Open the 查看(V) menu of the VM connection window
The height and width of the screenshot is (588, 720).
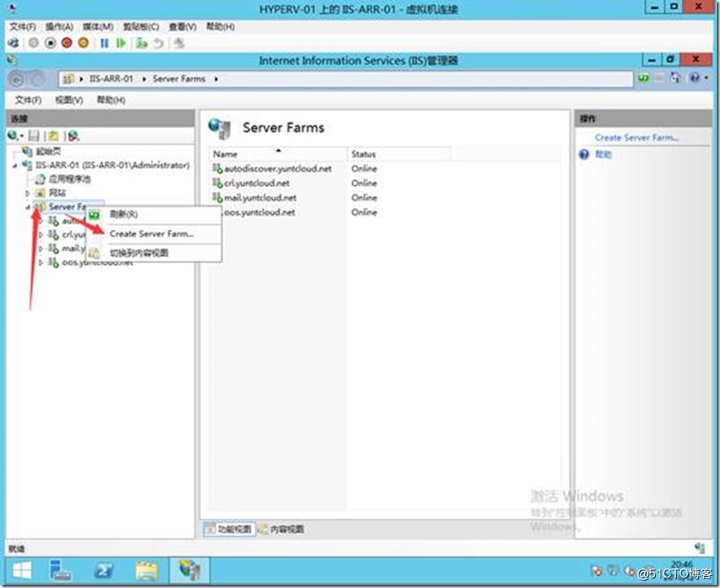click(x=182, y=26)
